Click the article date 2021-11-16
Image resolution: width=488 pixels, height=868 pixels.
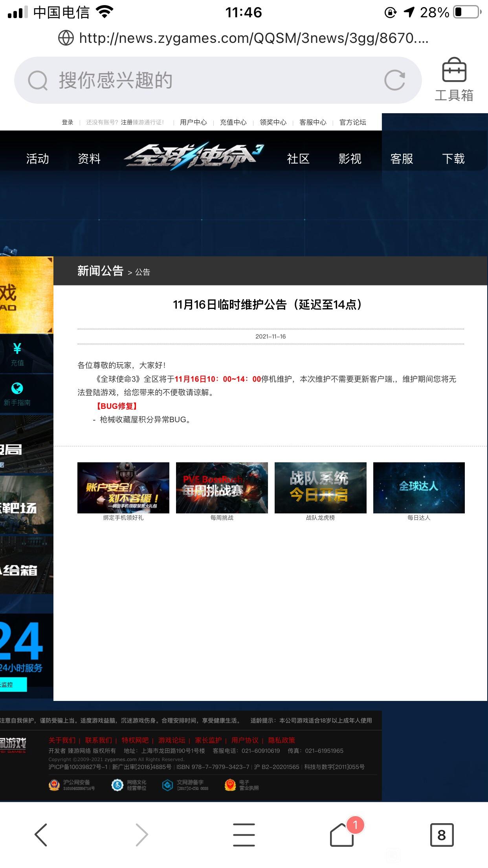tap(271, 337)
